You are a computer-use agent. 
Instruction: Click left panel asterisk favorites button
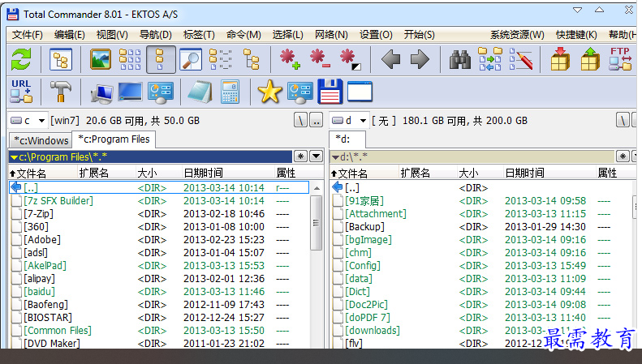pyautogui.click(x=300, y=156)
